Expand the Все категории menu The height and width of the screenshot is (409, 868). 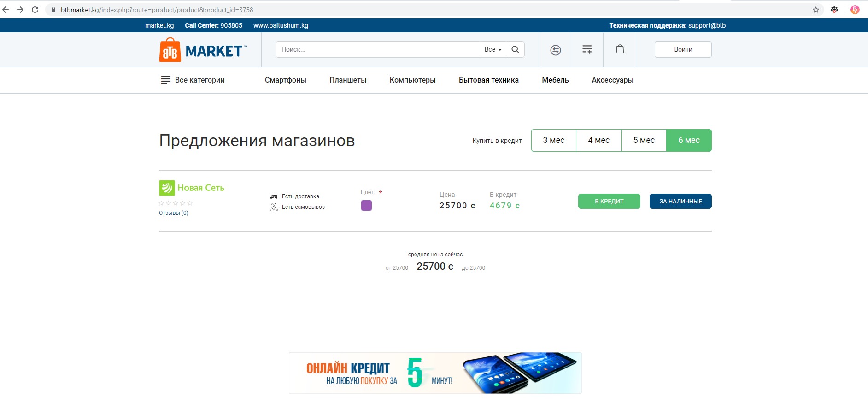192,80
